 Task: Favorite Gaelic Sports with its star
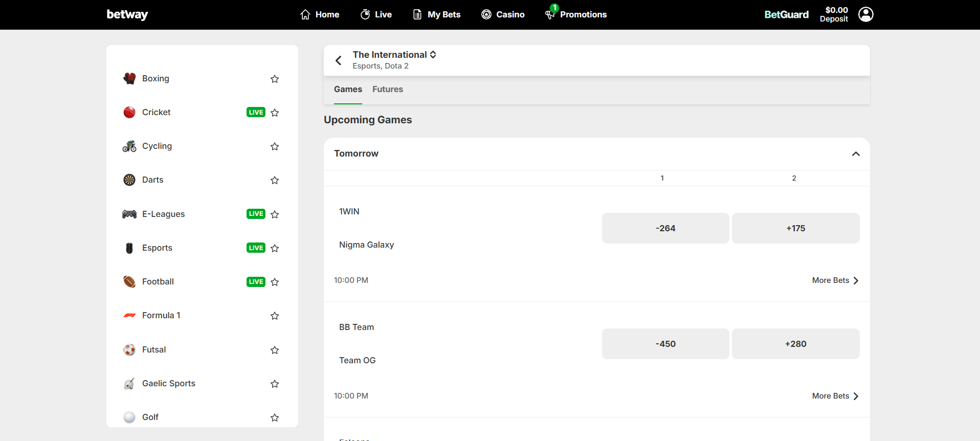pyautogui.click(x=275, y=384)
